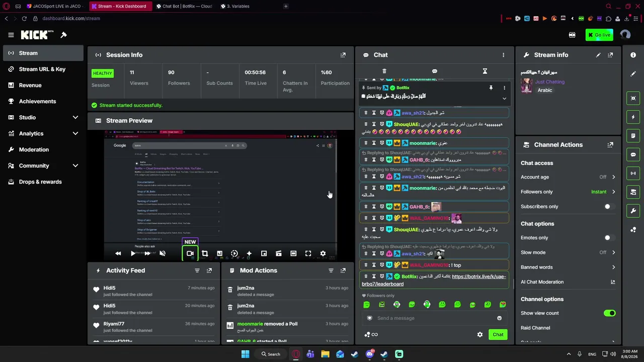Toggle Subscribers only chat

tap(609, 207)
